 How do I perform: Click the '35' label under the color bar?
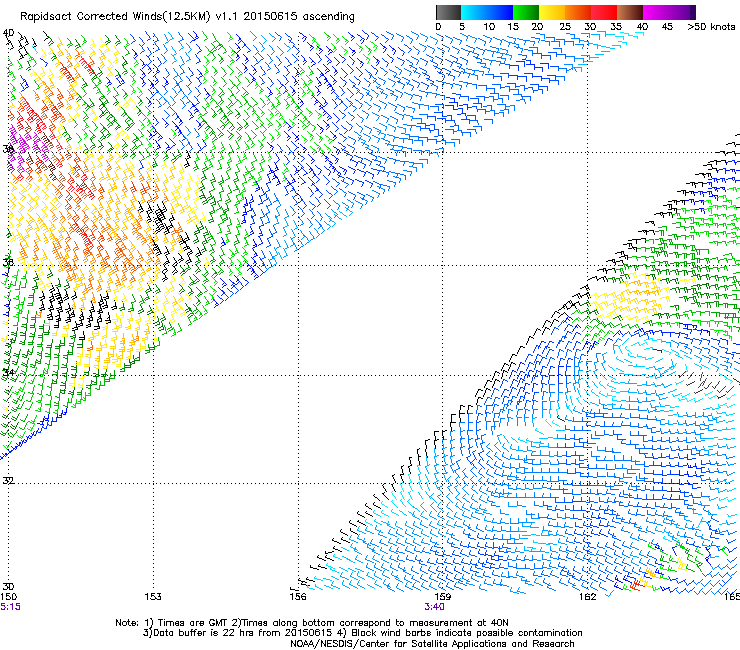[616, 27]
